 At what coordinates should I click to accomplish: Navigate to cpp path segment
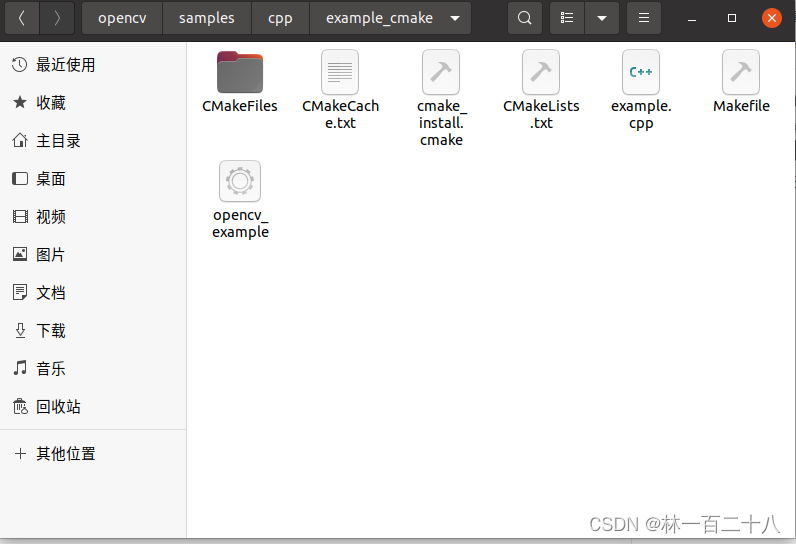click(280, 18)
